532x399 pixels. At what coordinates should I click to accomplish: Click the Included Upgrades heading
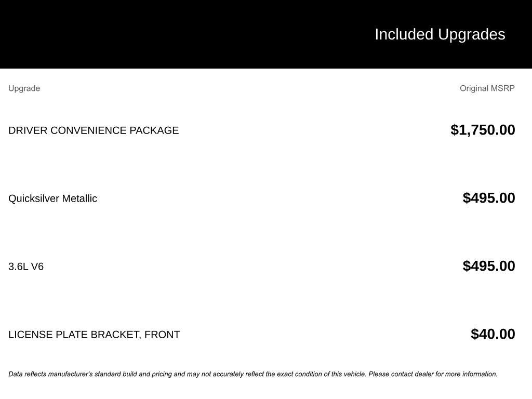440,34
